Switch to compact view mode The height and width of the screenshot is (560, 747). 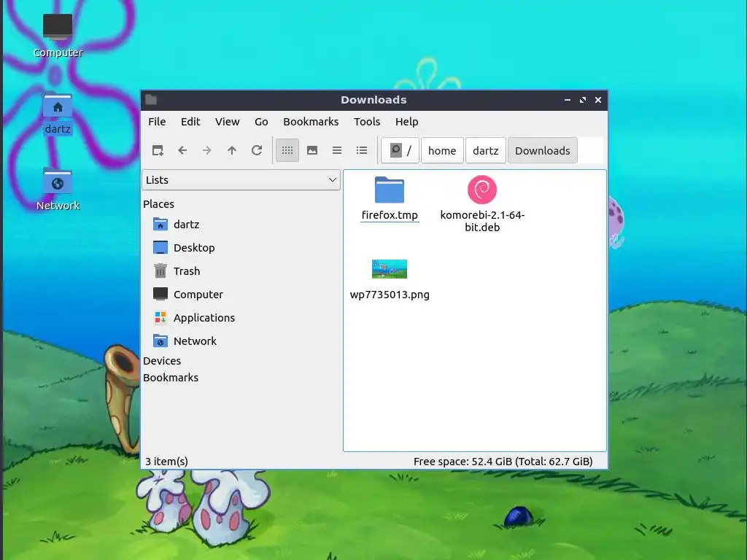click(x=337, y=150)
